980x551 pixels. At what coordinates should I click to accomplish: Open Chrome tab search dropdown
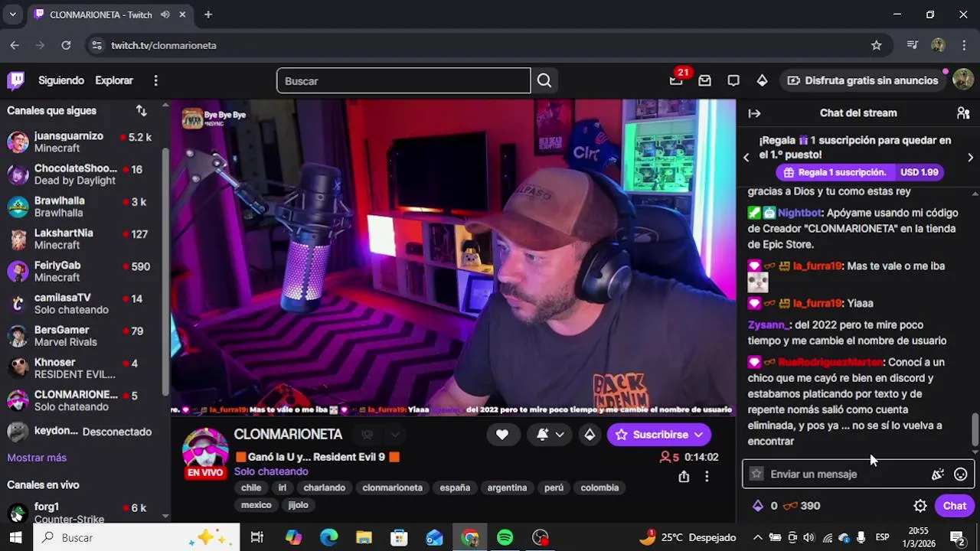[x=12, y=15]
